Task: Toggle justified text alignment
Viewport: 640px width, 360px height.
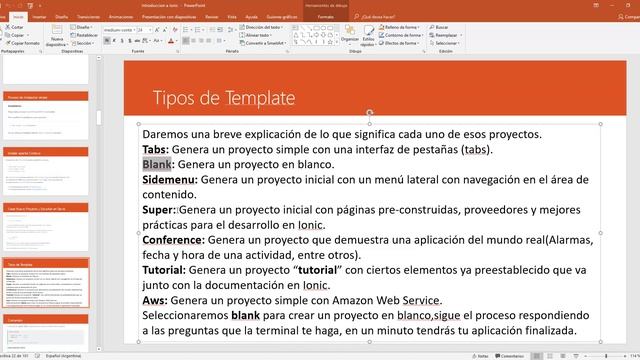Action: click(209, 41)
